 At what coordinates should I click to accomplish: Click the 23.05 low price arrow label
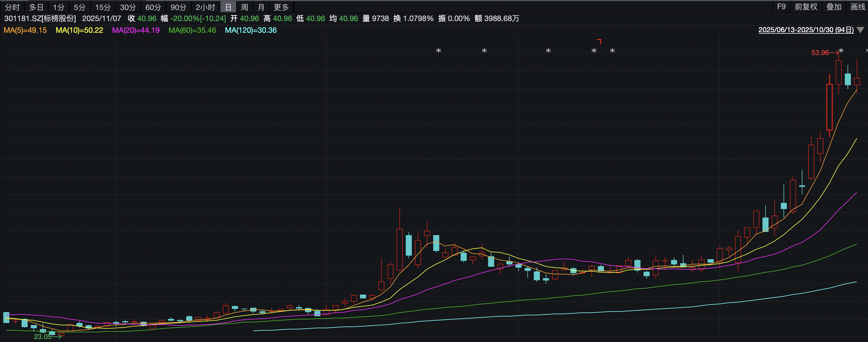(42, 336)
